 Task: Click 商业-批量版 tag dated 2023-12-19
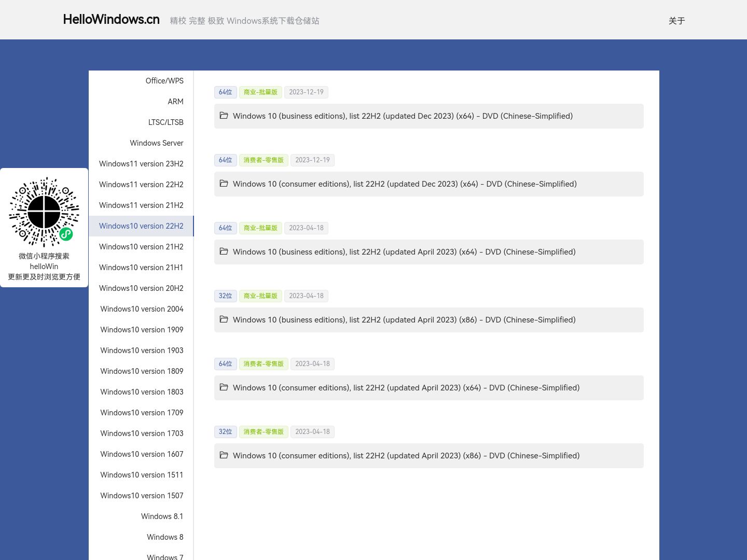tap(260, 92)
